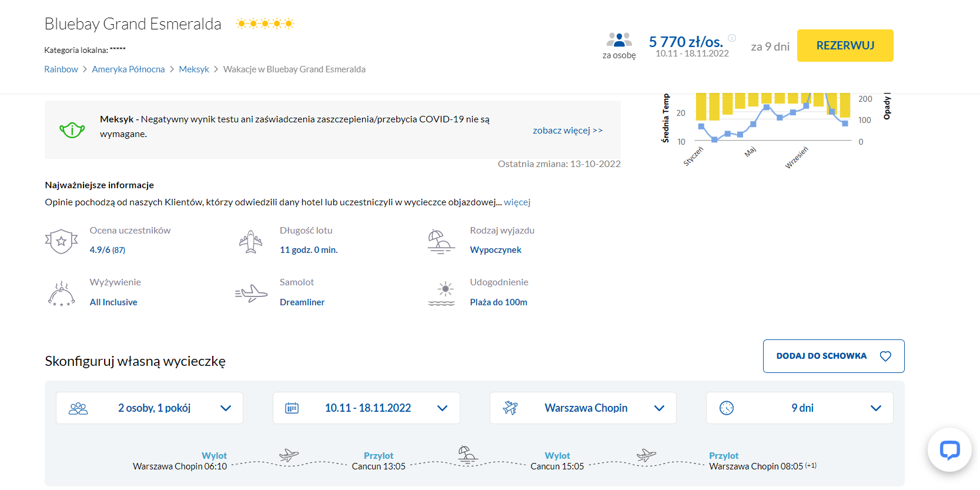Click the sun and waves Udogodnienie icon
This screenshot has height=490, width=980.
[x=442, y=293]
